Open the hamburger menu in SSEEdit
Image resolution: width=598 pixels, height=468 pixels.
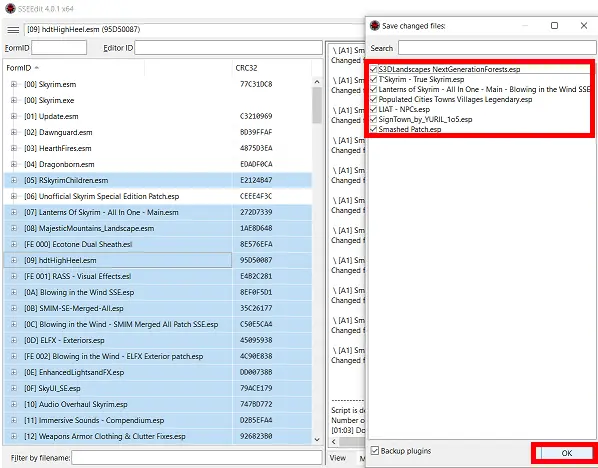click(13, 30)
